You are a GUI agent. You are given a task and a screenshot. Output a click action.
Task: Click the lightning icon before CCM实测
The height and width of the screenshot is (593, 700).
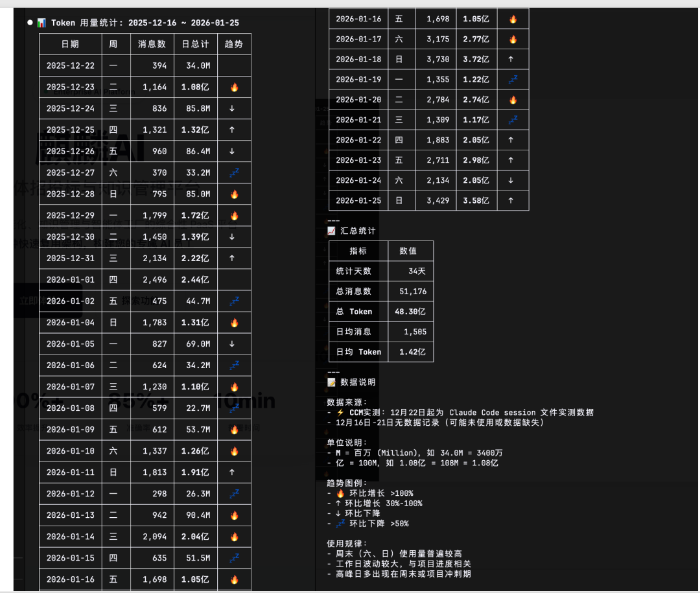(340, 412)
